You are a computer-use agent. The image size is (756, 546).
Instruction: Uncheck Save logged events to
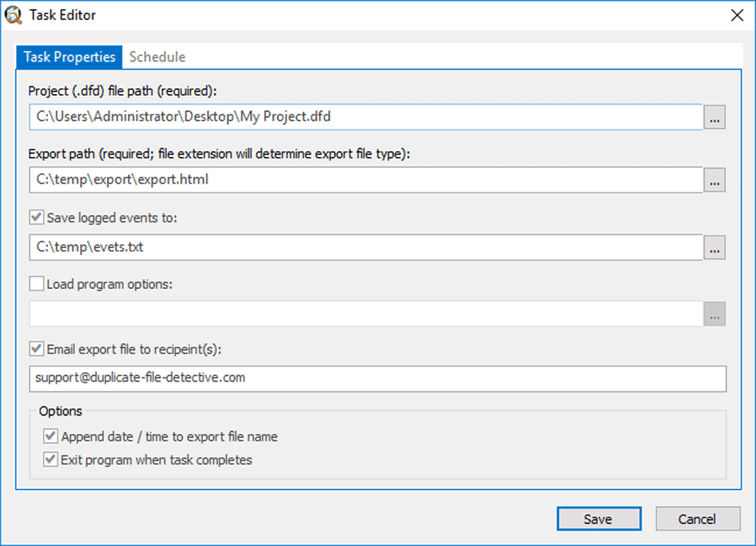click(38, 217)
